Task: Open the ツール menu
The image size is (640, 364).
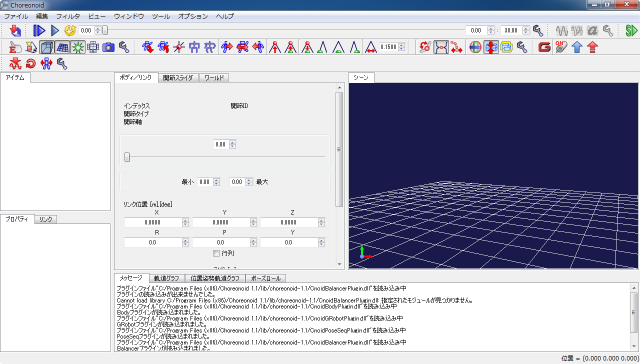Action: (161, 16)
